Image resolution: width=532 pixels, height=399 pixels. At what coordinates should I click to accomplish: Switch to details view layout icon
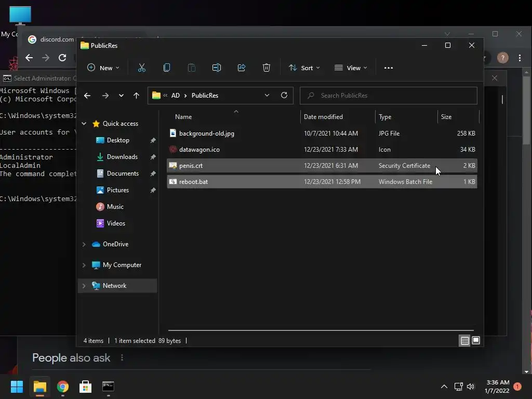464,341
